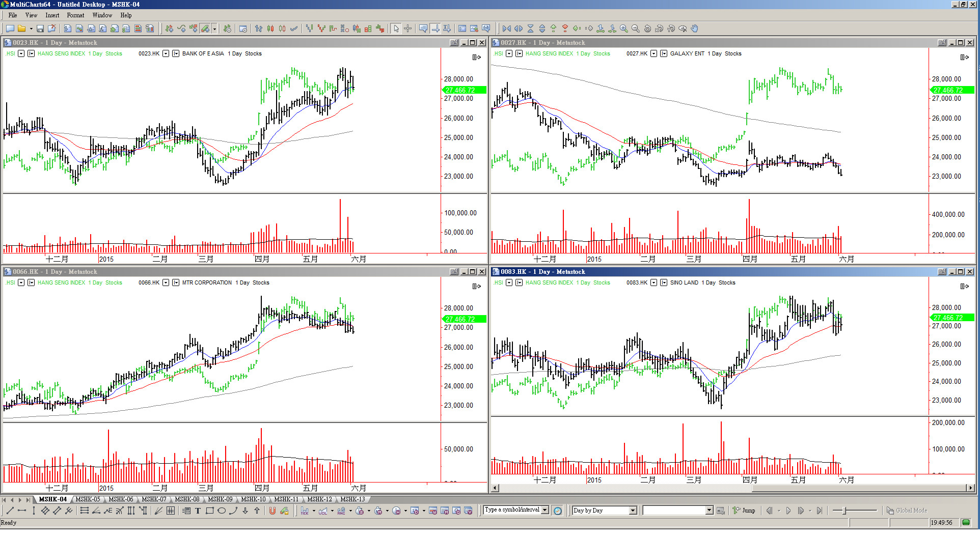The image size is (980, 538).
Task: Toggle HSI checkbox in 0023.HK chart
Action: (x=31, y=53)
